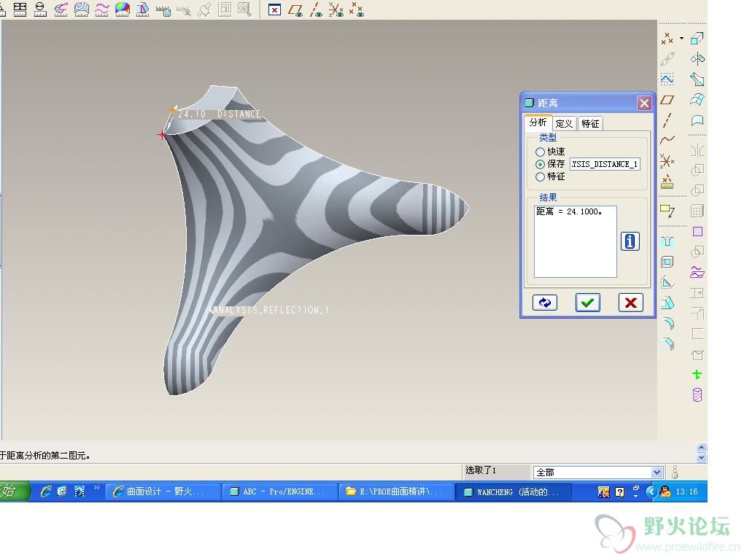Viewport: 747px width, 560px height.
Task: Click the info button in distance dialog
Action: tap(630, 241)
